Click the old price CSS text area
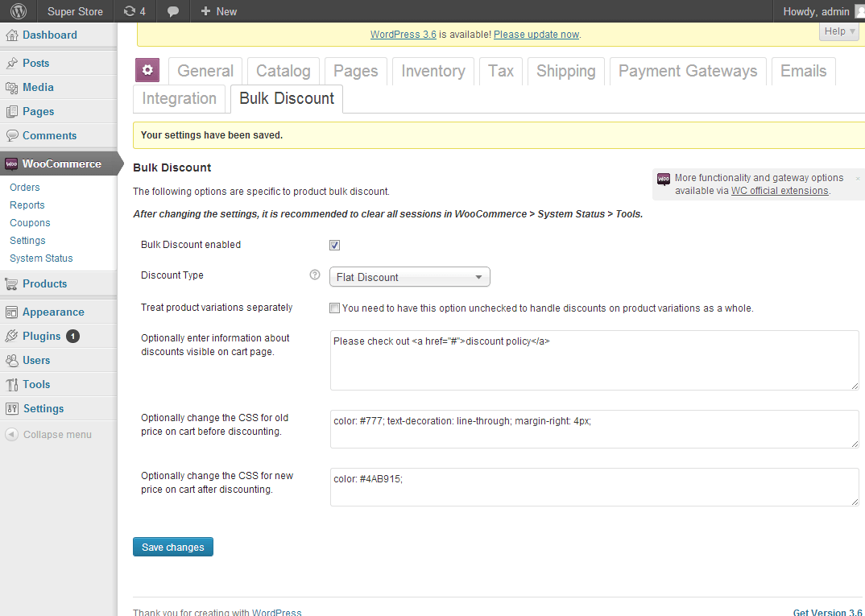The height and width of the screenshot is (616, 865). coord(594,429)
